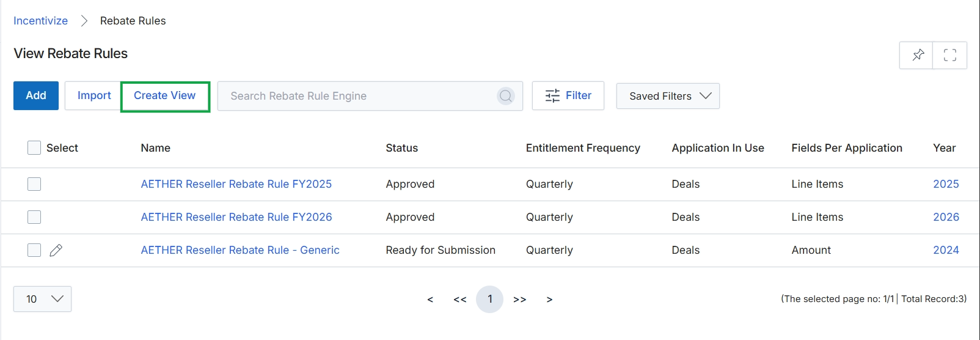Click the year 2025 link
The image size is (980, 340).
(x=946, y=184)
